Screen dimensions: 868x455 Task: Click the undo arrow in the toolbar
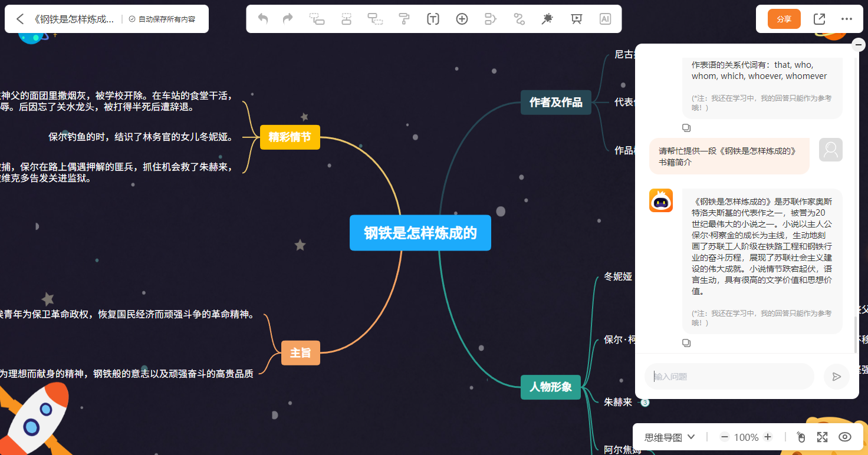click(263, 19)
